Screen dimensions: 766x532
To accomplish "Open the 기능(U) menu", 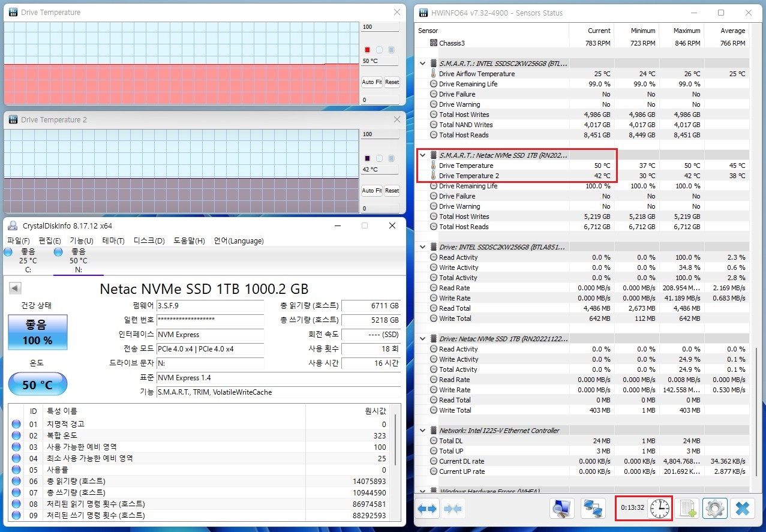I will [x=82, y=241].
